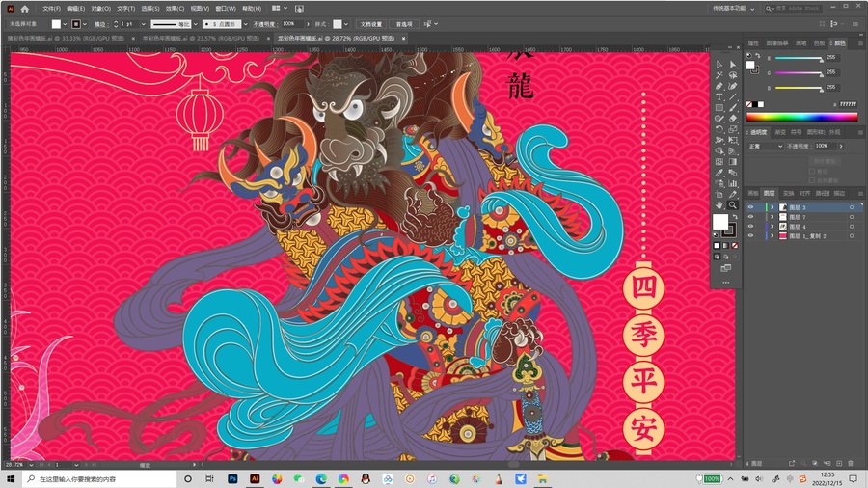Switch to 画板 panel tab
The image size is (868, 488).
point(753,193)
